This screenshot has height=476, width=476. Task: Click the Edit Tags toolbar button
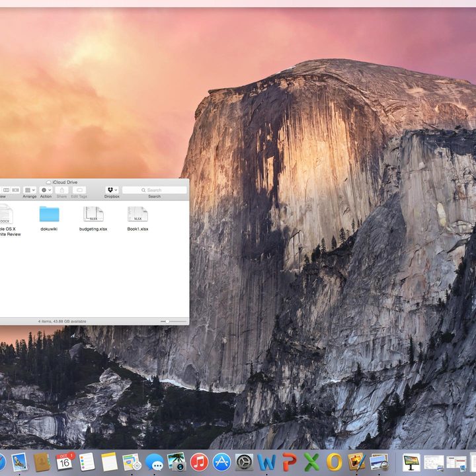[79, 190]
